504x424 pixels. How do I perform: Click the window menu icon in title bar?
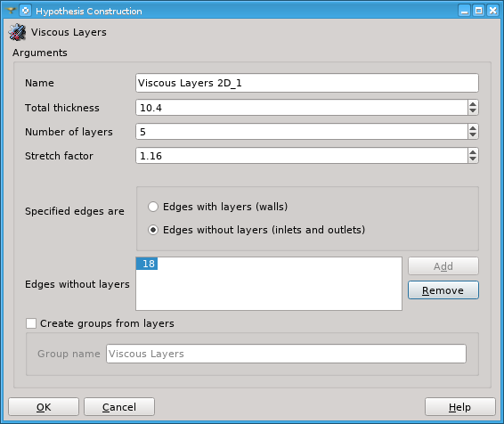click(x=26, y=11)
